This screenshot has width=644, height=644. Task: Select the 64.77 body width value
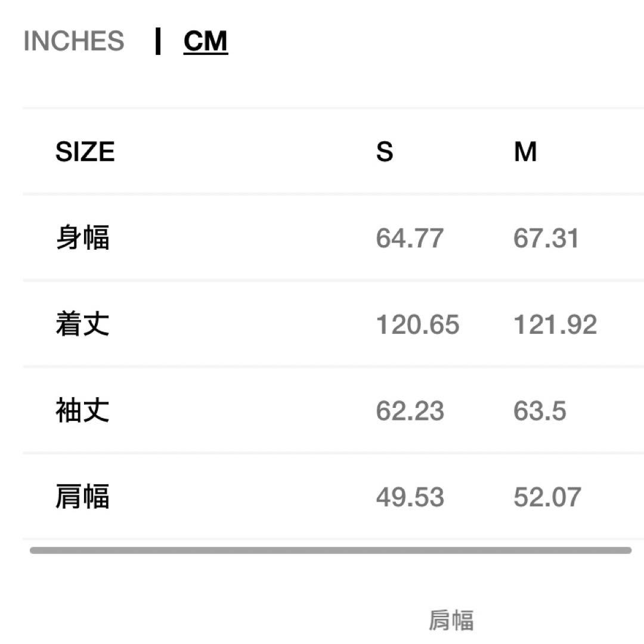pos(410,238)
